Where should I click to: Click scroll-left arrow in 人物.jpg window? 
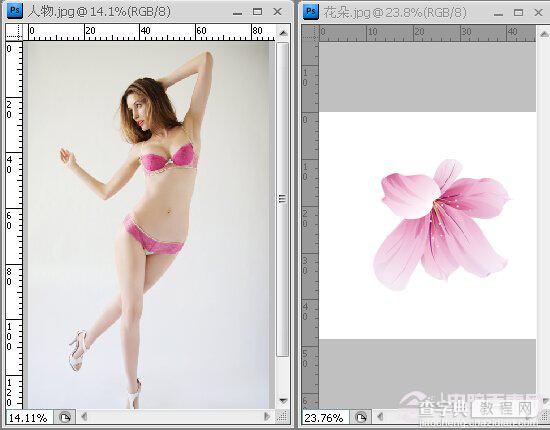84,417
